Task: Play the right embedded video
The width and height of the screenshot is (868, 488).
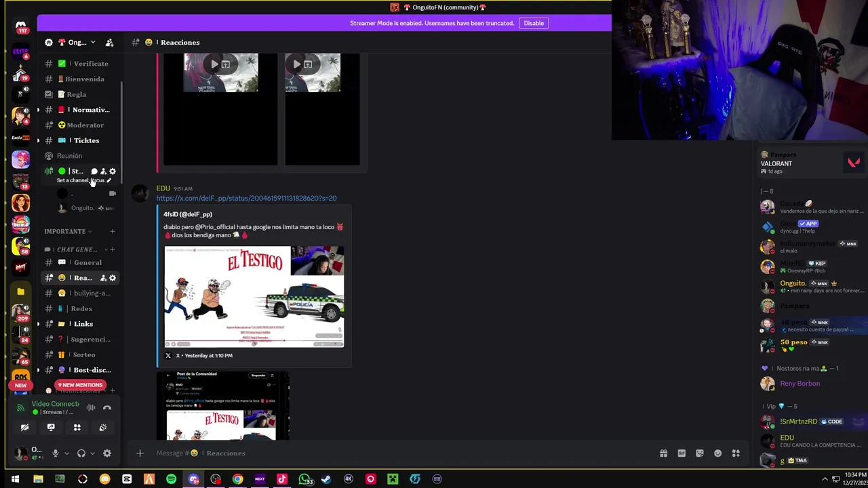Action: (297, 64)
